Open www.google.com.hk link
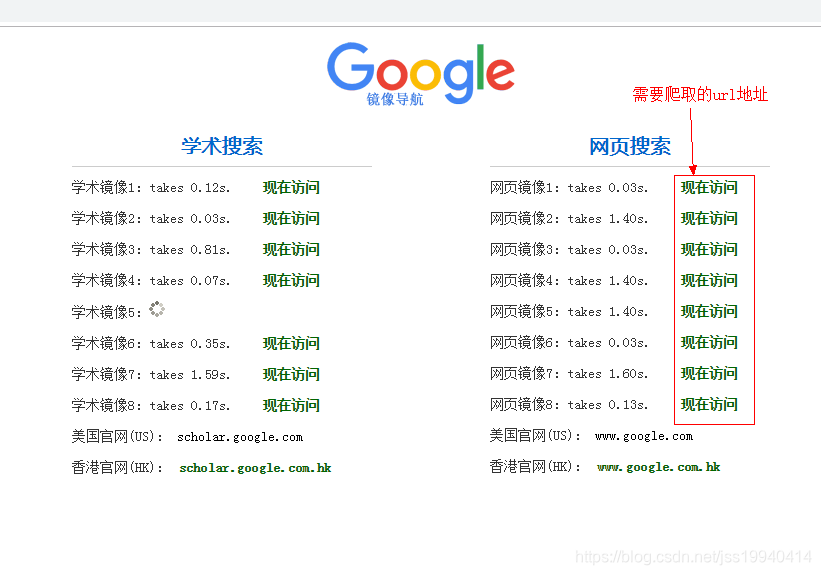This screenshot has width=821, height=575. pos(658,467)
